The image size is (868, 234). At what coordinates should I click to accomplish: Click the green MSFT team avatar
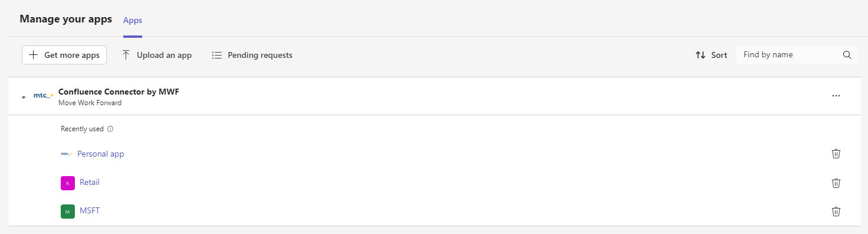(x=68, y=212)
